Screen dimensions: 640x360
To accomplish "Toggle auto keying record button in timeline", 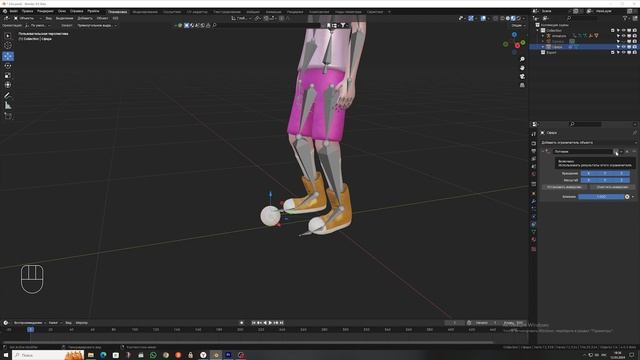I will pos(242,323).
